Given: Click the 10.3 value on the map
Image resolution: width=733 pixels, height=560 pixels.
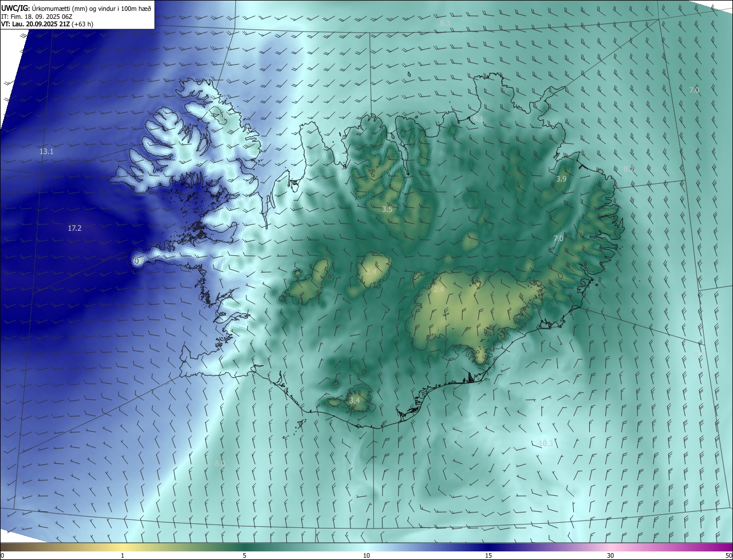Looking at the screenshot, I should 546,443.
